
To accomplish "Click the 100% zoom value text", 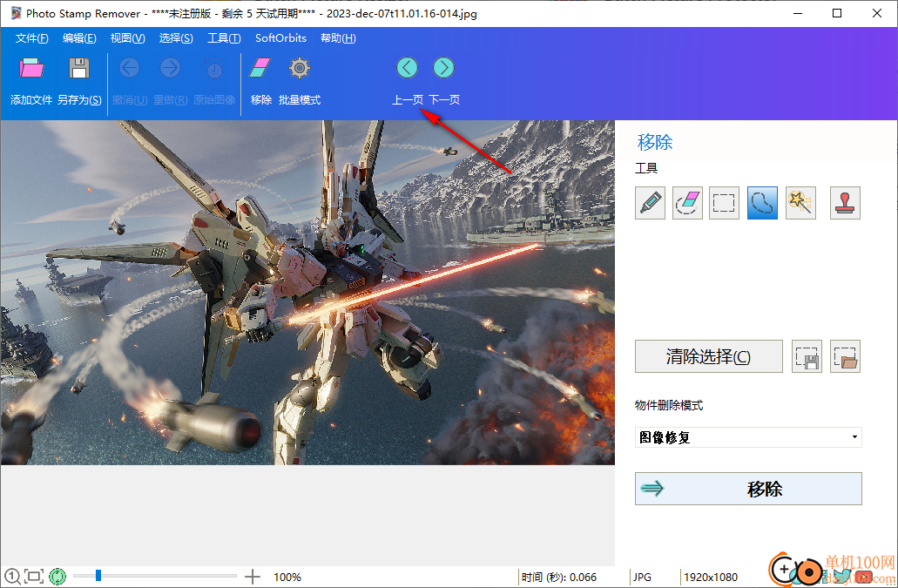I will (287, 578).
